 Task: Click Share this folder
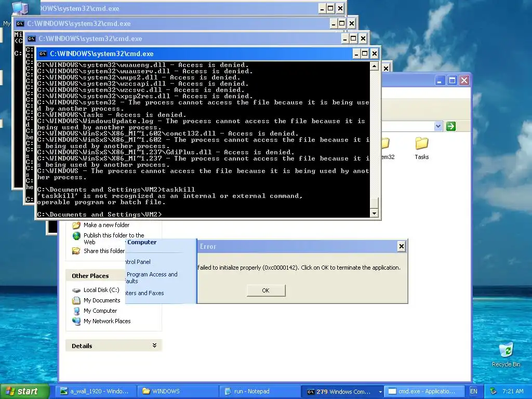tap(104, 251)
